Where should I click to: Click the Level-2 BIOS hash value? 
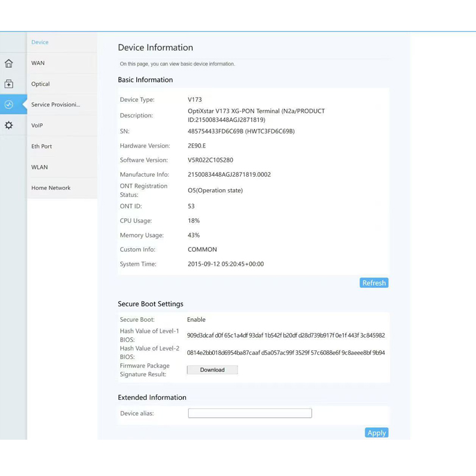pos(286,353)
